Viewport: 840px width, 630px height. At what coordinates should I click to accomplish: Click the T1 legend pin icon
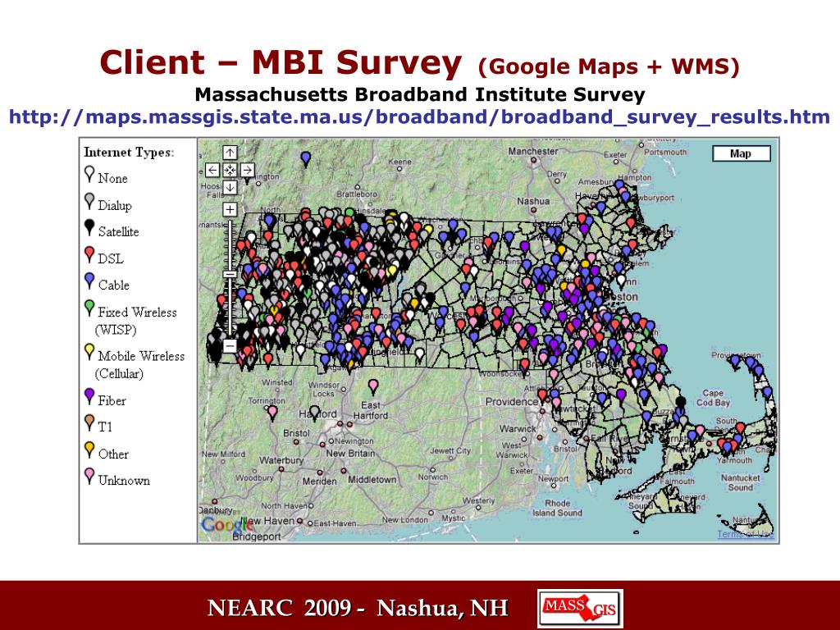point(89,422)
